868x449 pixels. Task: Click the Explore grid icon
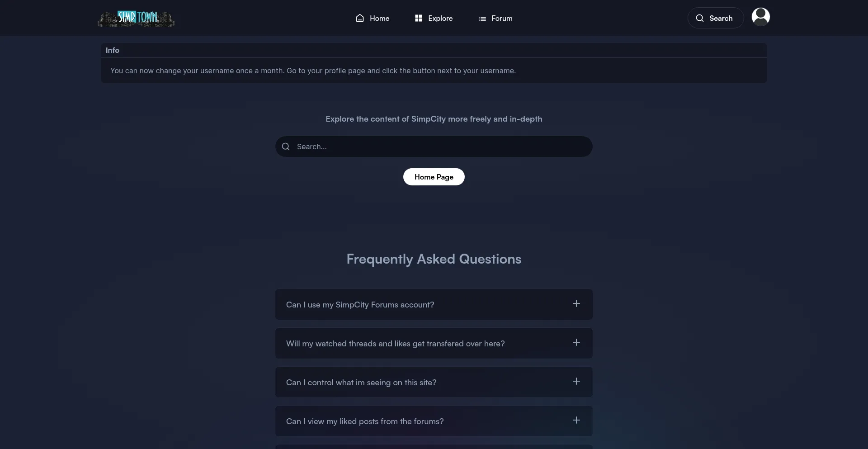coord(419,18)
